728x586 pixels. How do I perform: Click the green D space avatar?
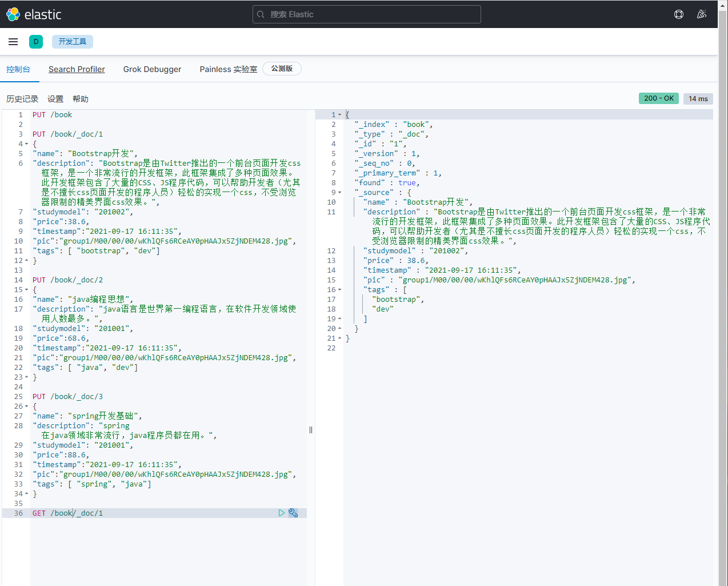tap(36, 42)
